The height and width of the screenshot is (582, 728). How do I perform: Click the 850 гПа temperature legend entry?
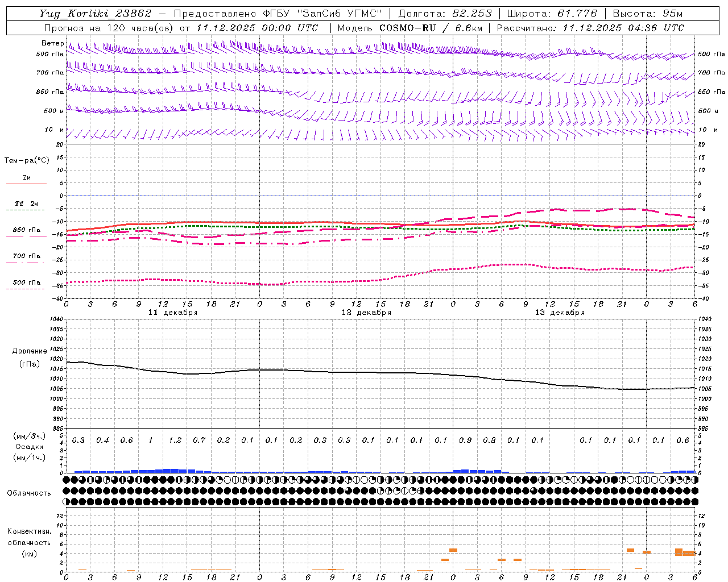[27, 230]
